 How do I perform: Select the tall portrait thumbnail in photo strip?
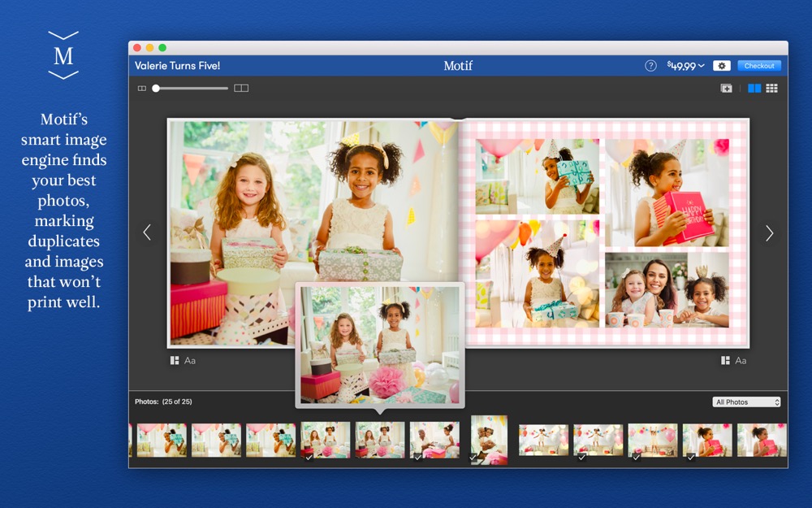tap(489, 440)
